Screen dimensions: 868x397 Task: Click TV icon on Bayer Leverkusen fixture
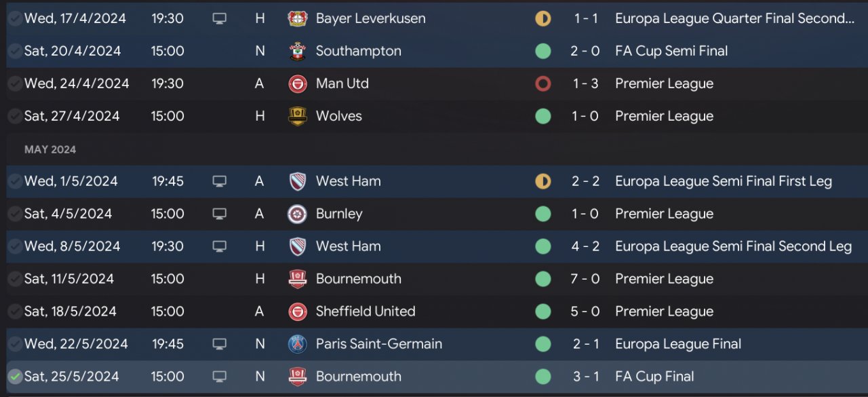219,18
